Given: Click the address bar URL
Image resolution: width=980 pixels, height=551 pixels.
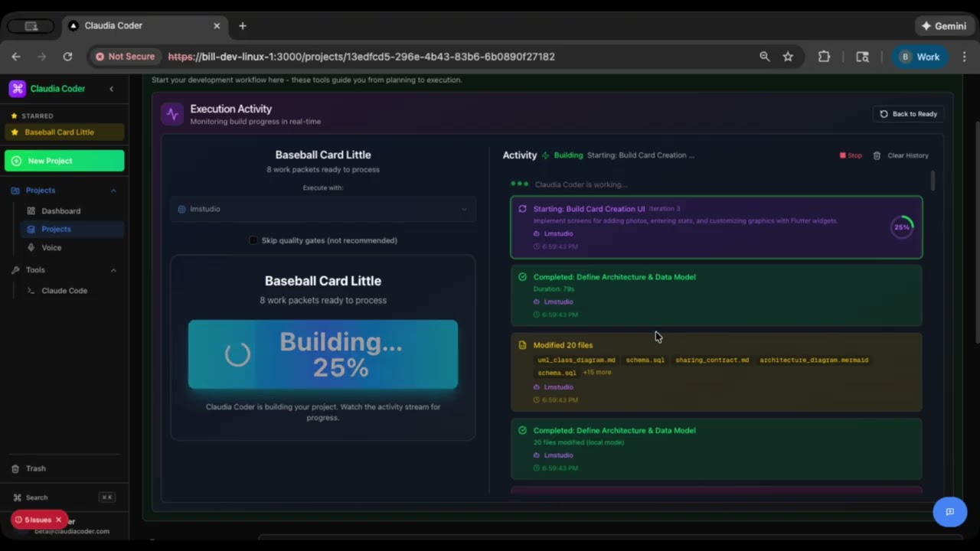Looking at the screenshot, I should [x=361, y=57].
